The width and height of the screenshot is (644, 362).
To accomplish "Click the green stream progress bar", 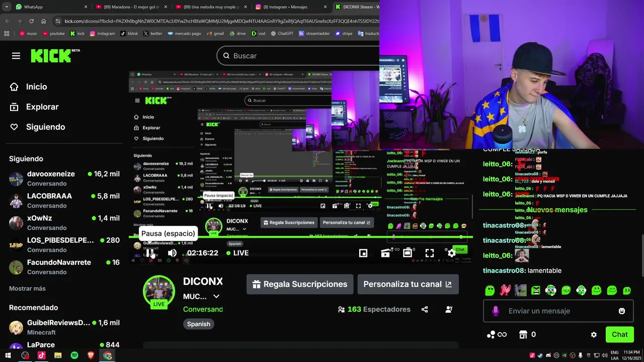I will click(301, 237).
